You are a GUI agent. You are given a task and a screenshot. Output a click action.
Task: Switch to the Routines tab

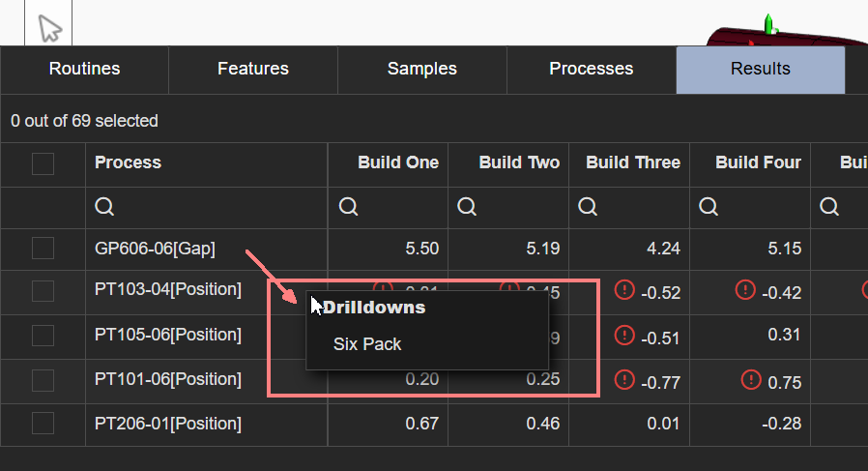[x=85, y=69]
